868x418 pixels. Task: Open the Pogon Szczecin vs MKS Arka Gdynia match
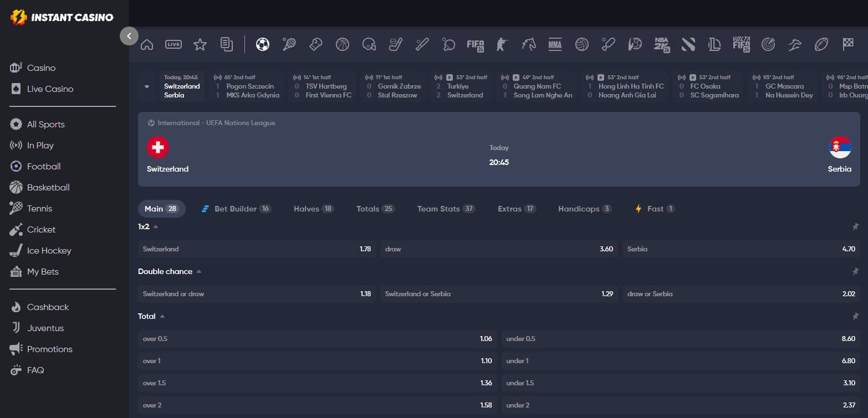point(247,86)
